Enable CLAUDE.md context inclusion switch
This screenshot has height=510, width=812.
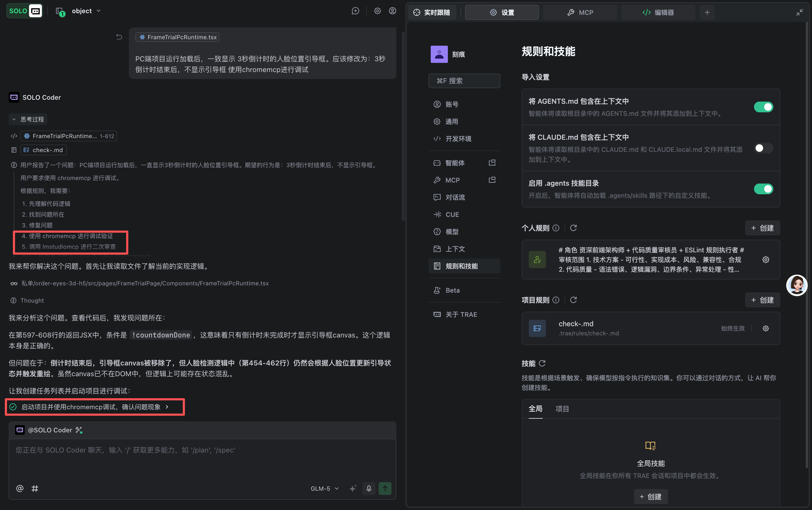(x=763, y=148)
